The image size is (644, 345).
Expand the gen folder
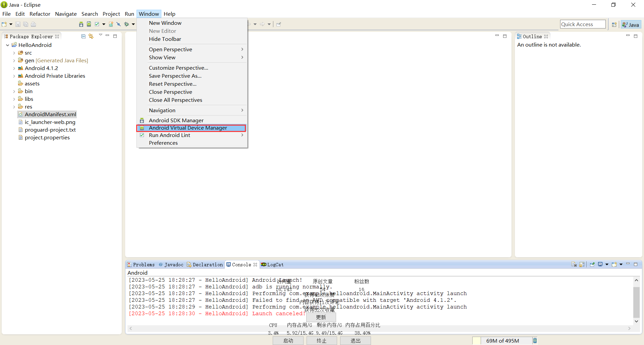click(x=14, y=61)
